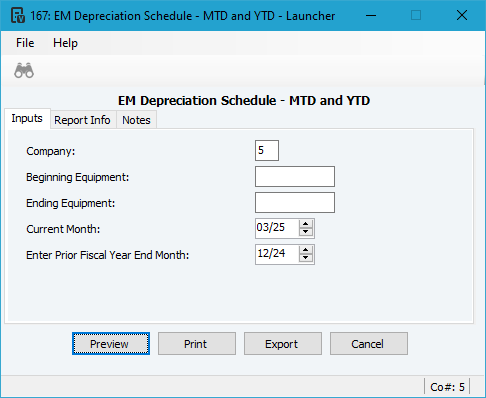
Task: Click 'Enter Prior Fiscal Year End Month:' label
Action: [108, 255]
